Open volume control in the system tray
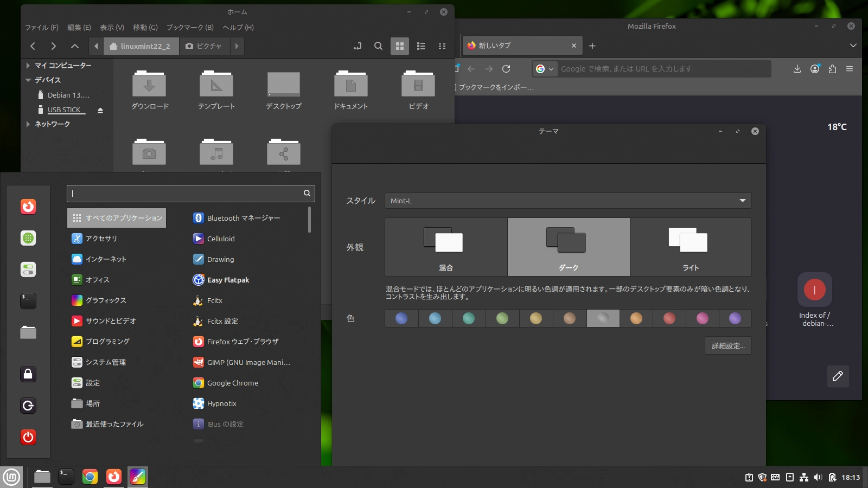 (x=818, y=477)
